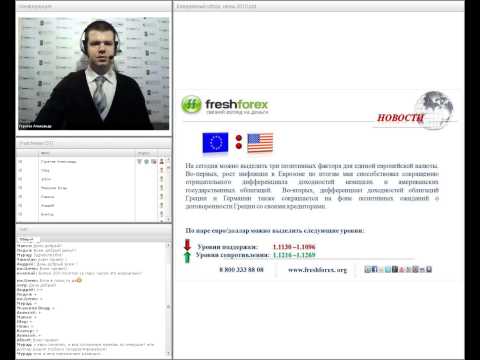Click the Twitter share icon on slide
Screen dimensions: 480x360
coord(388,269)
